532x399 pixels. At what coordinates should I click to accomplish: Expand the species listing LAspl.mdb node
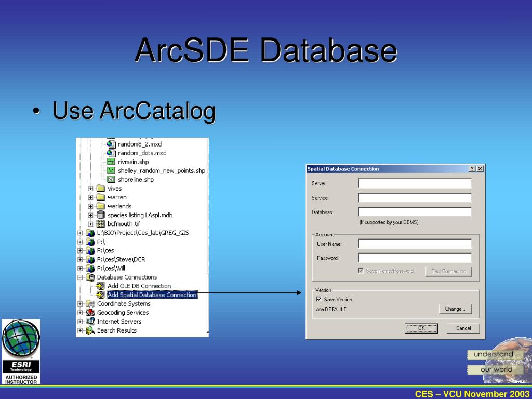90,215
